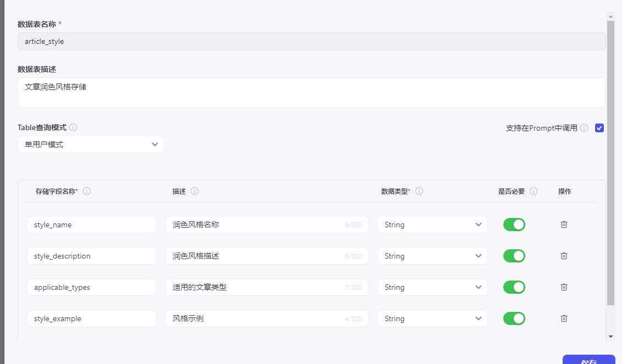The image size is (622, 364).
Task: Open String type dropdown for style_description
Action: (432, 256)
